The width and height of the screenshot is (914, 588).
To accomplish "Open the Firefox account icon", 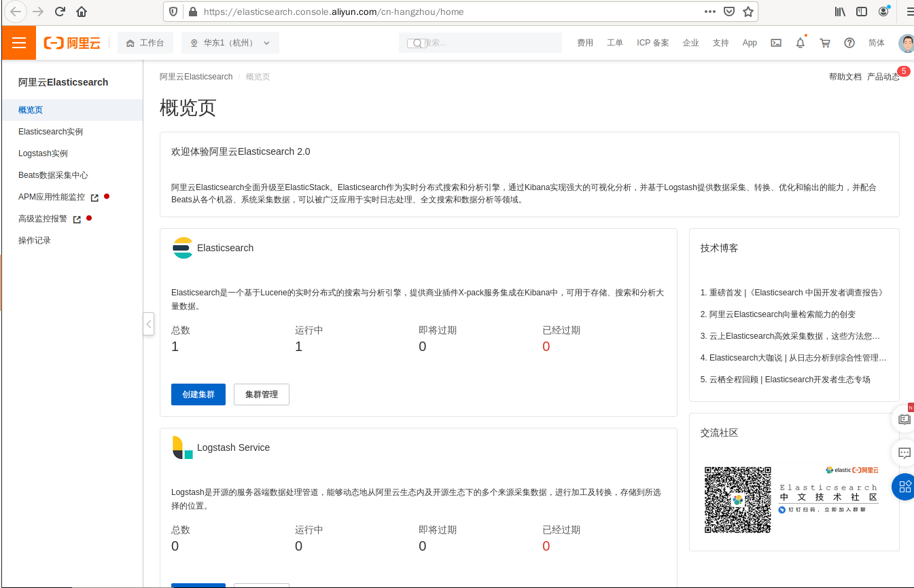I will (883, 12).
